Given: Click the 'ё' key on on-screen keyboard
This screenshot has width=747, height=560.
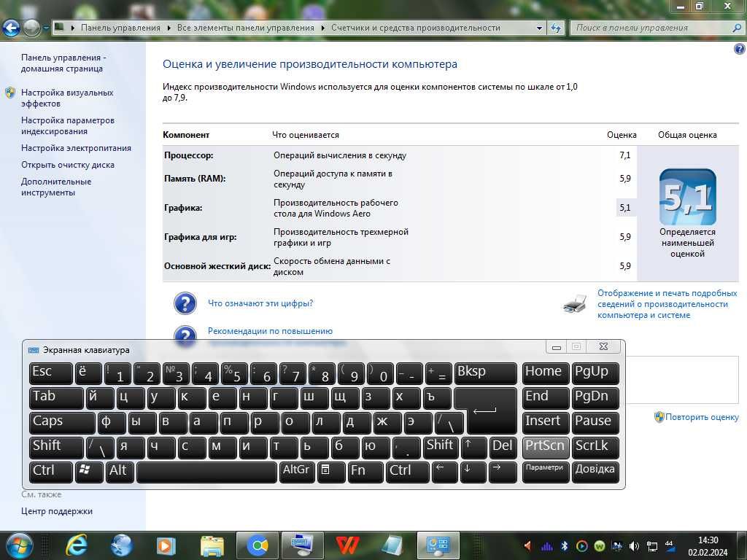Looking at the screenshot, I should tap(88, 373).
